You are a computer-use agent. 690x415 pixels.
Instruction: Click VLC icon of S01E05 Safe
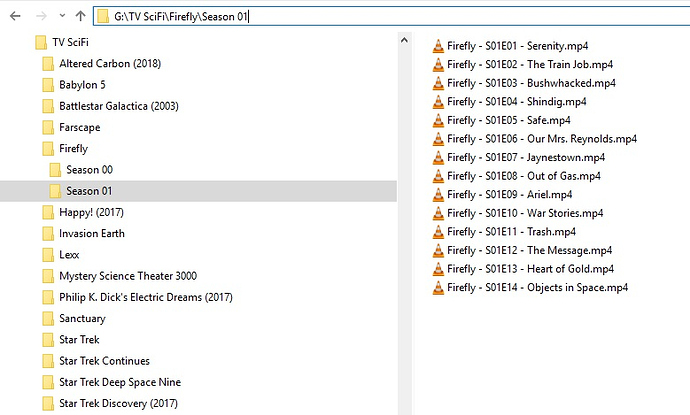438,120
